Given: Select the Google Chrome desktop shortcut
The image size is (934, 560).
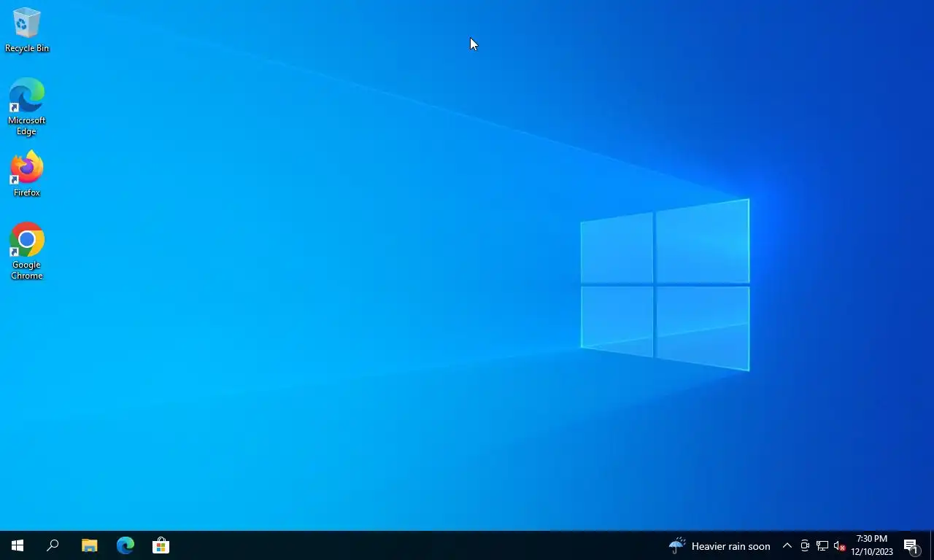Looking at the screenshot, I should (27, 251).
